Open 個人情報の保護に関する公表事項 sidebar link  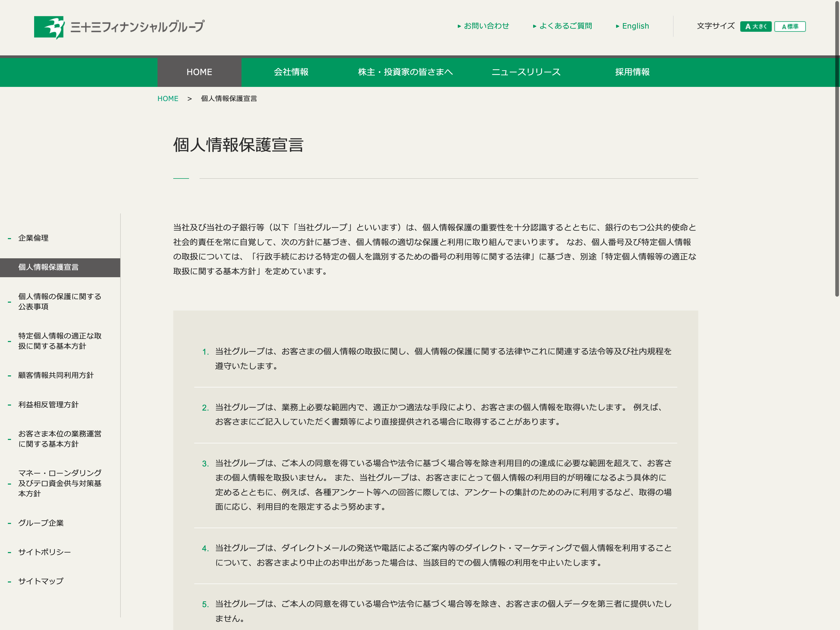(60, 302)
